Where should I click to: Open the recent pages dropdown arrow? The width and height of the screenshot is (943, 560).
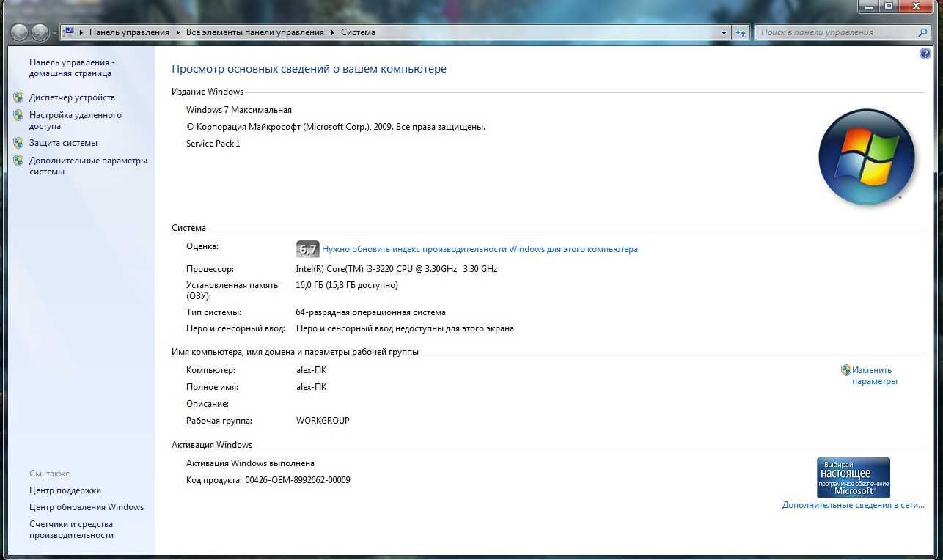(54, 33)
